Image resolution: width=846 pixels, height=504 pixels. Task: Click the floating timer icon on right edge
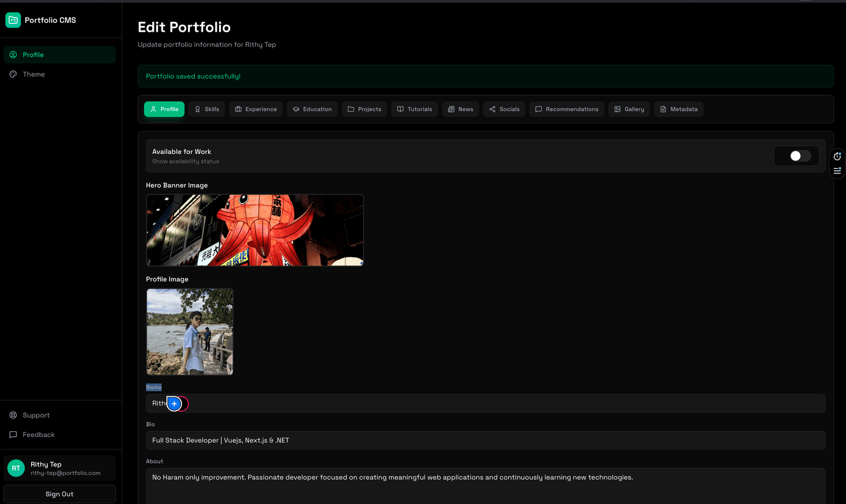837,156
